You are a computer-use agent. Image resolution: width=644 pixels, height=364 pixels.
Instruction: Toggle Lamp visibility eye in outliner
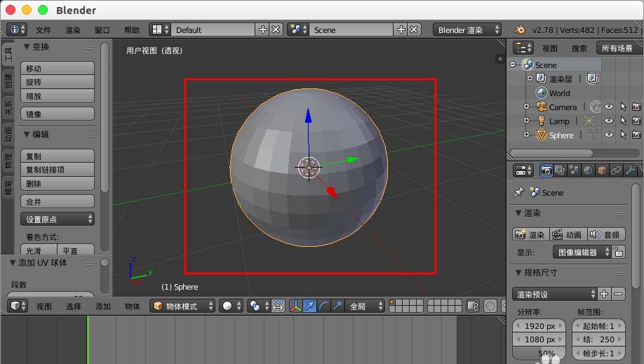coord(609,121)
